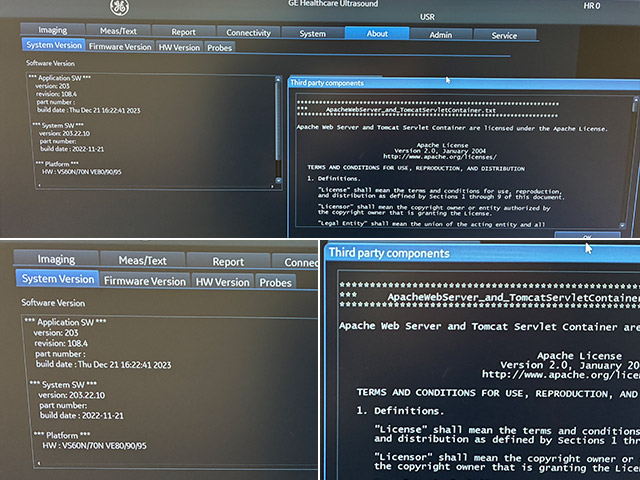
Task: Click 'version: 203.22.10' in the top photo
Action: (x=64, y=133)
